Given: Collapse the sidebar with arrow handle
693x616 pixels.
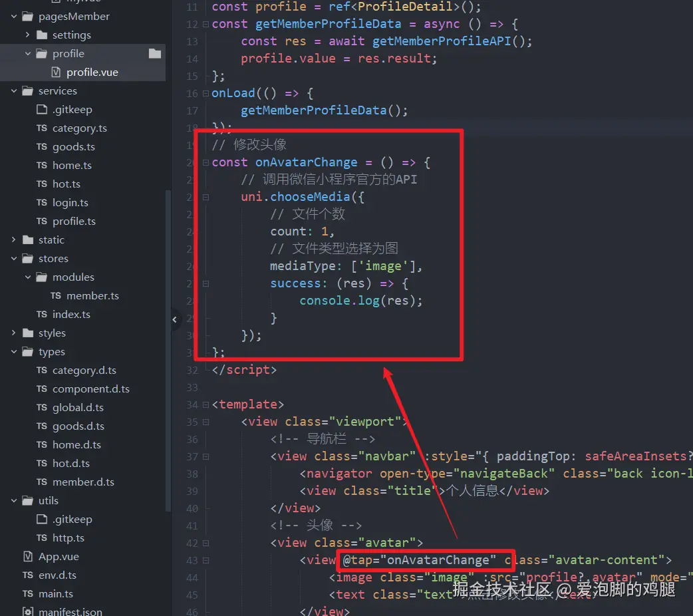Looking at the screenshot, I should click(174, 319).
